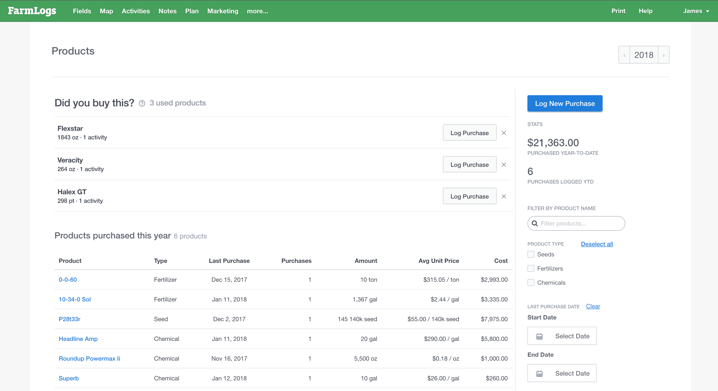Open the Notes navigation item
Viewport: 718px width, 391px height.
[x=168, y=11]
